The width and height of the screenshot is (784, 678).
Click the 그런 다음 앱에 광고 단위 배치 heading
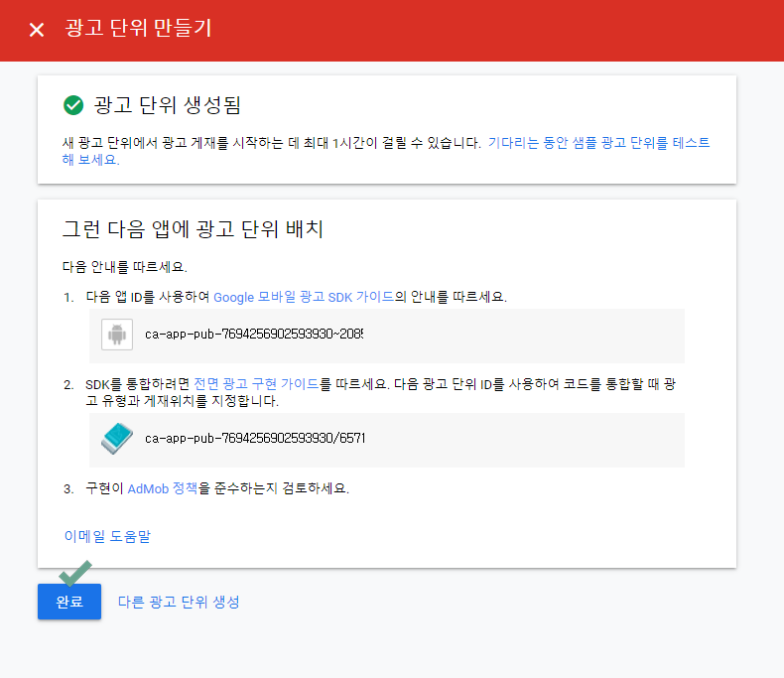pyautogui.click(x=194, y=229)
